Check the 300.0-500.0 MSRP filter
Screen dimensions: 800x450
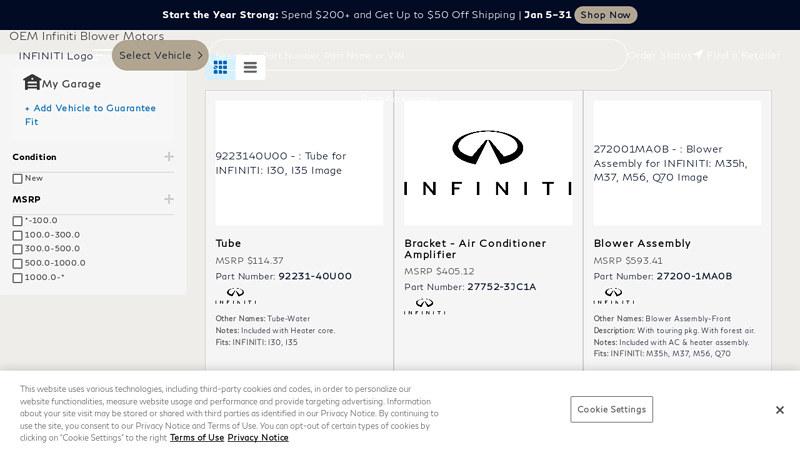coord(17,249)
